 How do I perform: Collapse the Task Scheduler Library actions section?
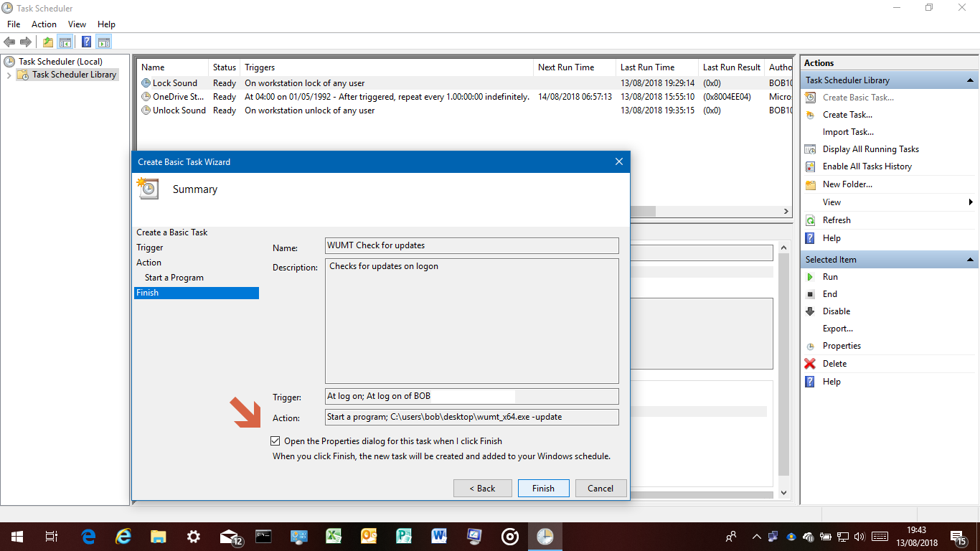click(970, 80)
